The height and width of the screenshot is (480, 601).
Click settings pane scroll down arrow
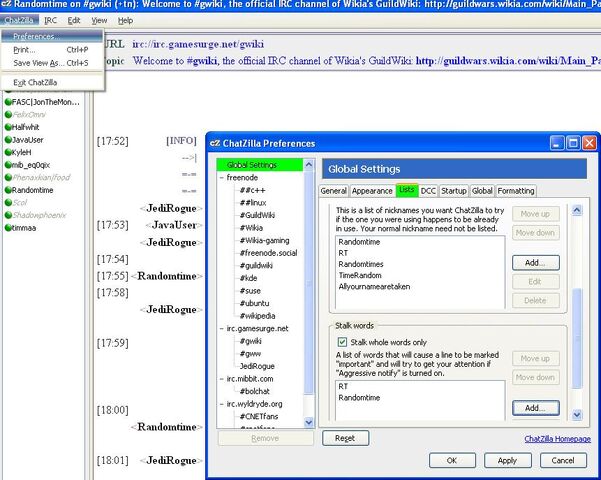[577, 414]
